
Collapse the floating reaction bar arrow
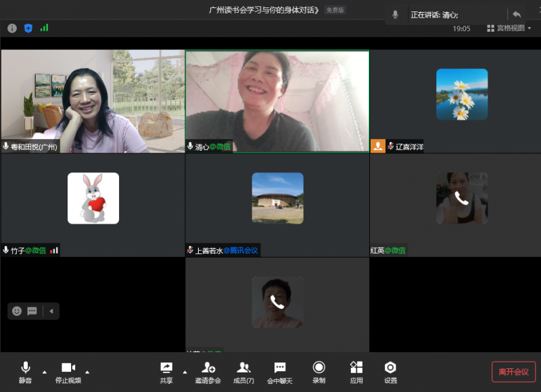click(51, 311)
